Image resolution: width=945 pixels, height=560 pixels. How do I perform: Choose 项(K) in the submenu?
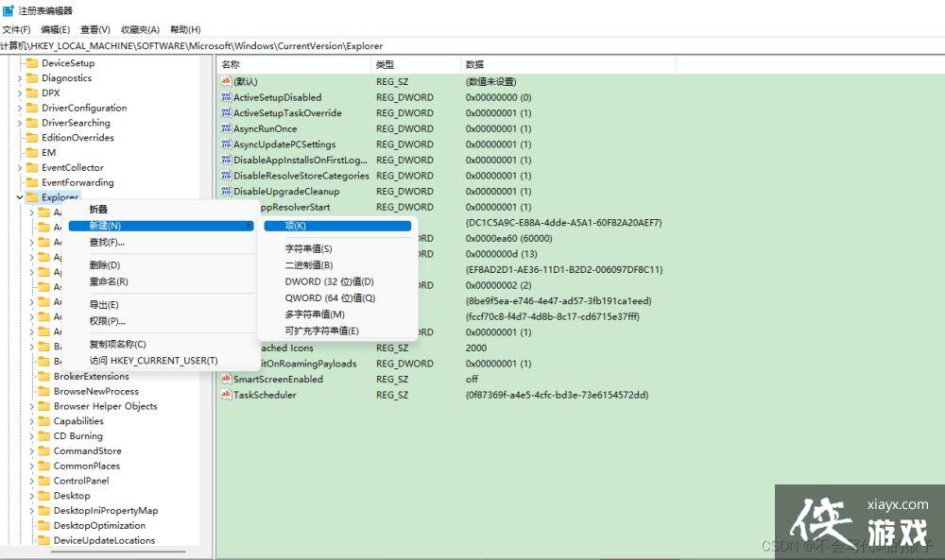pos(296,226)
